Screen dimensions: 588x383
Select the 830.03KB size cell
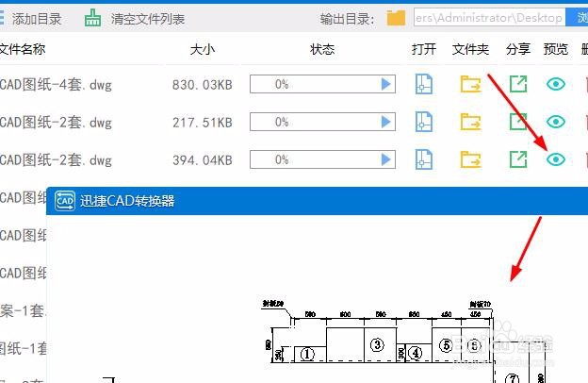coord(203,85)
